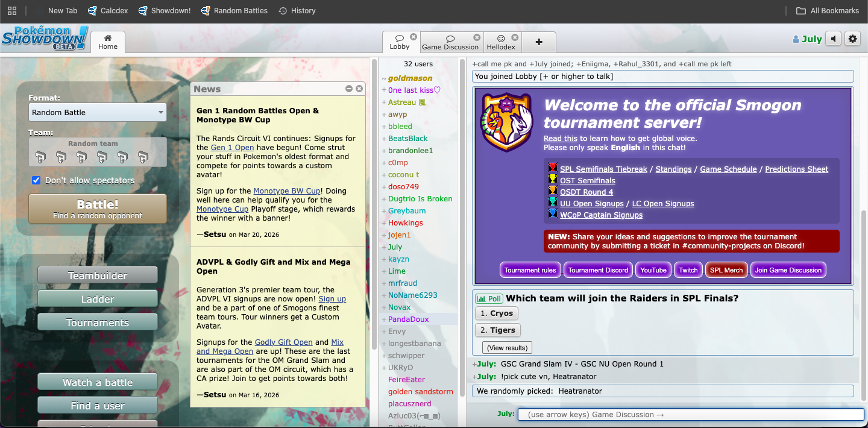
Task: Open the History bookmark
Action: pos(297,11)
